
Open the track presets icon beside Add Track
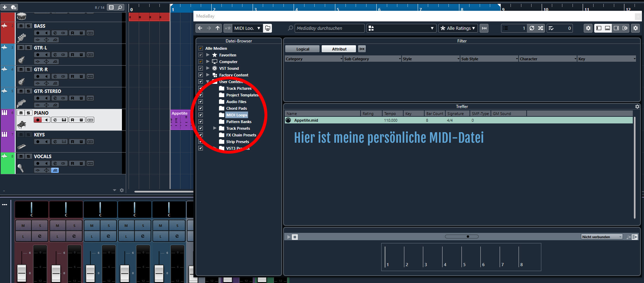click(14, 7)
